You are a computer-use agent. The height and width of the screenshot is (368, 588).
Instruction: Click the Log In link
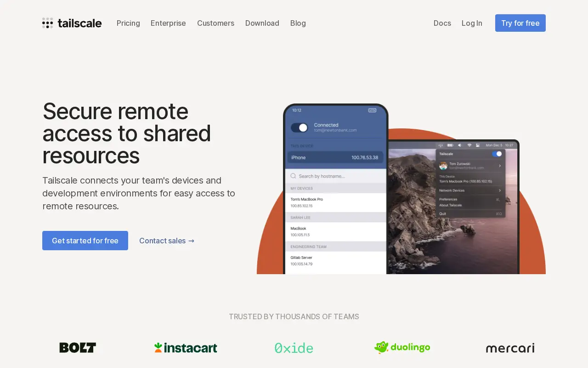point(472,23)
